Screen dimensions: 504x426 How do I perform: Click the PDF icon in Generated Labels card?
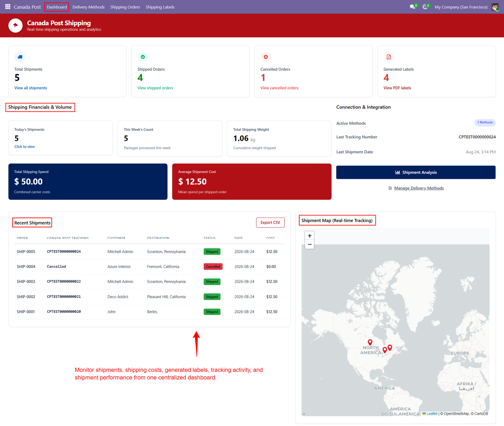coord(389,57)
